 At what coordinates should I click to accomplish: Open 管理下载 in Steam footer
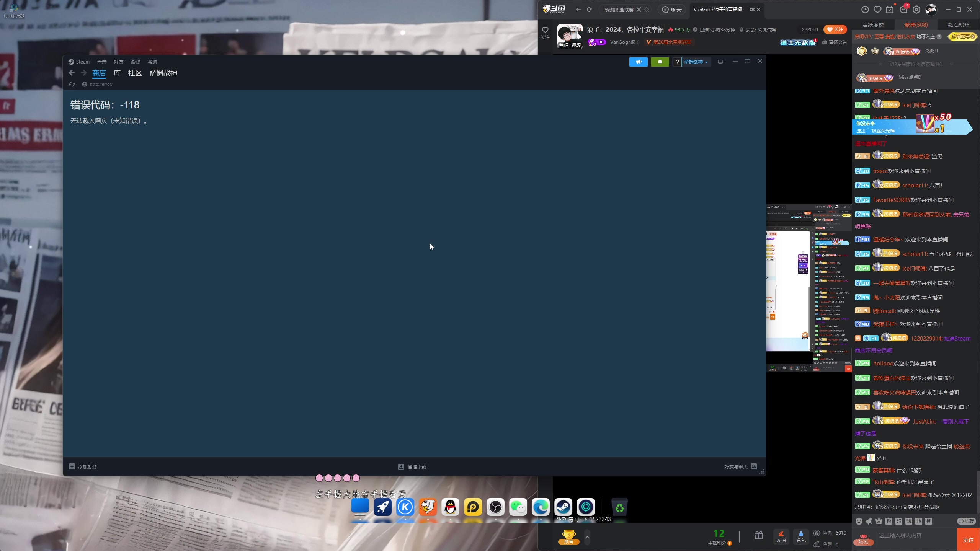tap(412, 466)
